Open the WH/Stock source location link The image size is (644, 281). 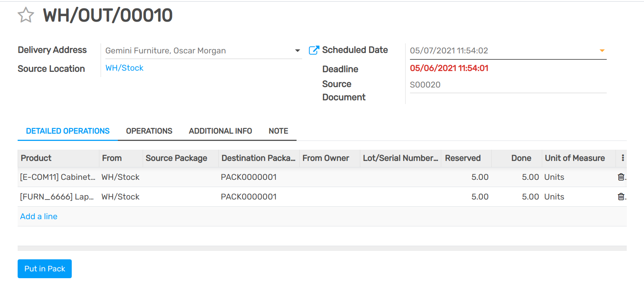(x=124, y=68)
